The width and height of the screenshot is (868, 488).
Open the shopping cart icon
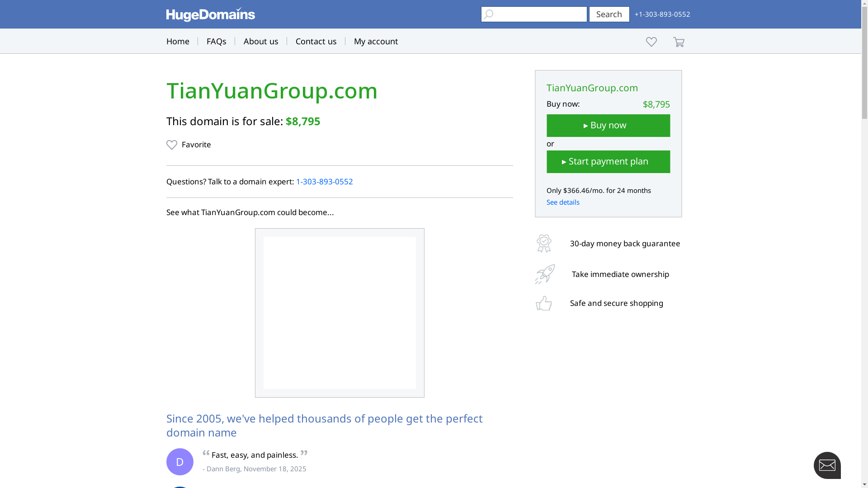(x=679, y=42)
